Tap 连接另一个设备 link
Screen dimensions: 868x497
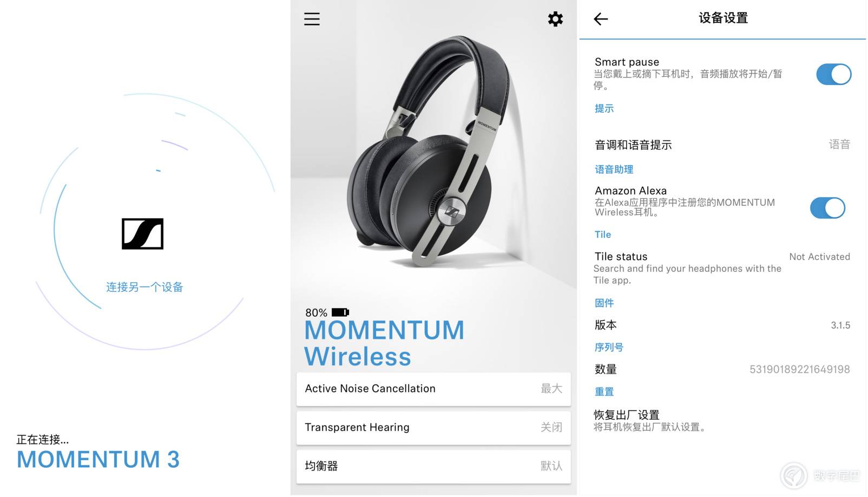pos(144,287)
